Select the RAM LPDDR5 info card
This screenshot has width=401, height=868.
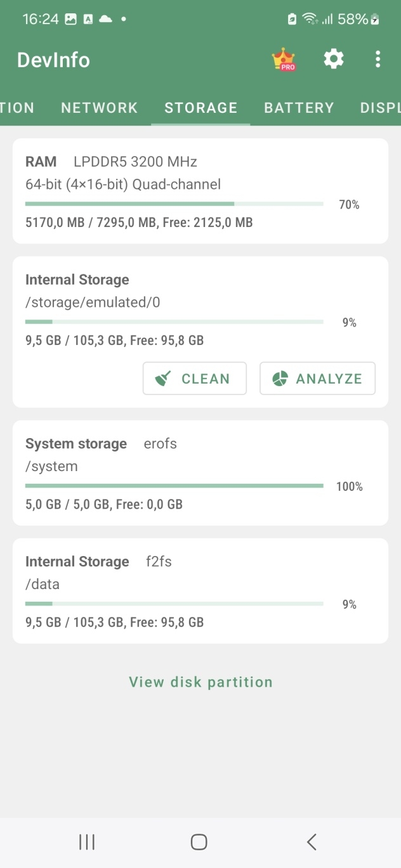coord(201,191)
